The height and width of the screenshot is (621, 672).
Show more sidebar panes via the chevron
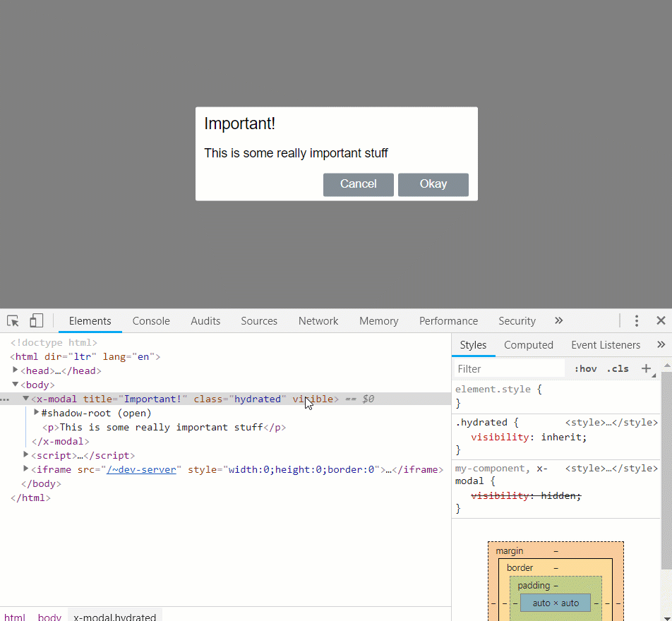(661, 344)
